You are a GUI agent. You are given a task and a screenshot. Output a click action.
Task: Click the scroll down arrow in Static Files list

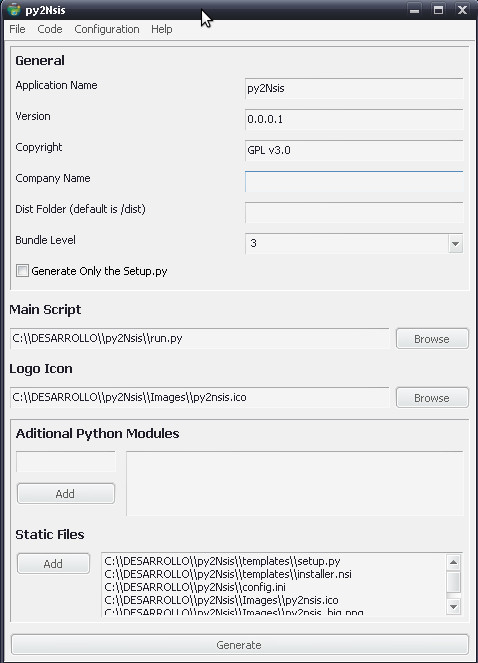tap(453, 607)
